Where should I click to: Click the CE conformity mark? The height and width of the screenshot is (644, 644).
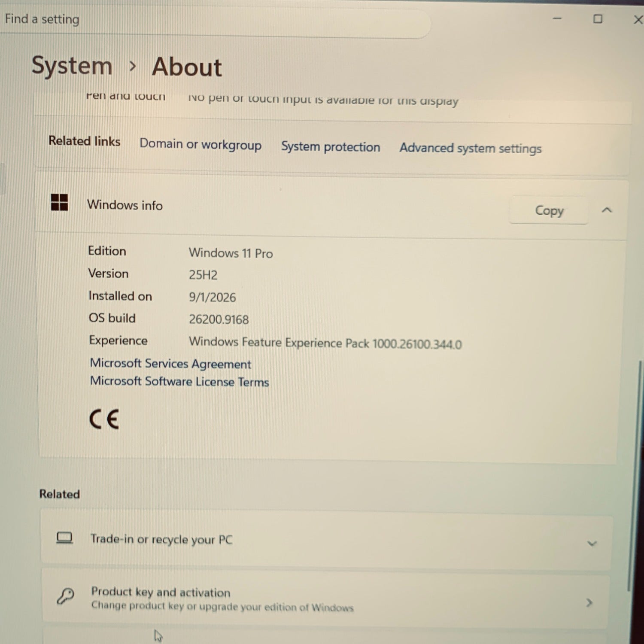pyautogui.click(x=104, y=419)
